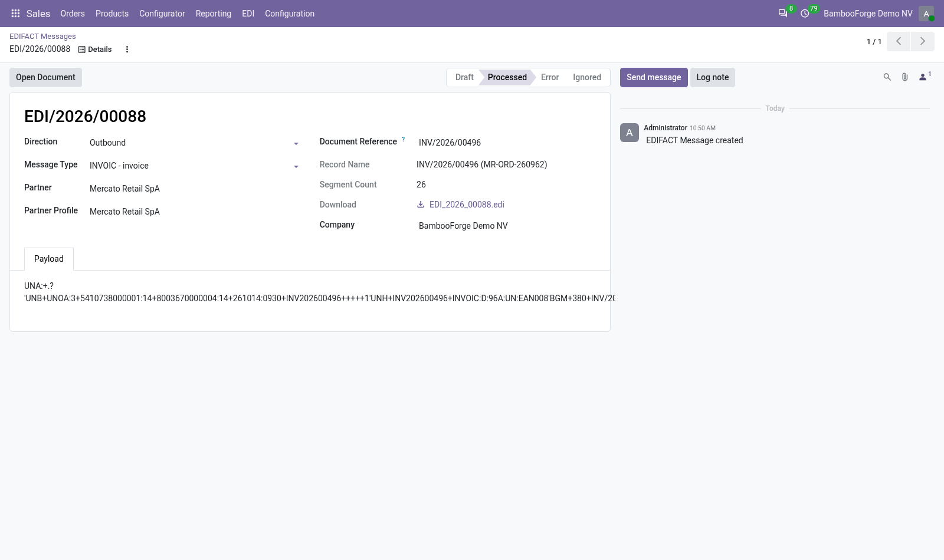The image size is (944, 560).
Task: Expand the Direction dropdown
Action: pos(296,143)
